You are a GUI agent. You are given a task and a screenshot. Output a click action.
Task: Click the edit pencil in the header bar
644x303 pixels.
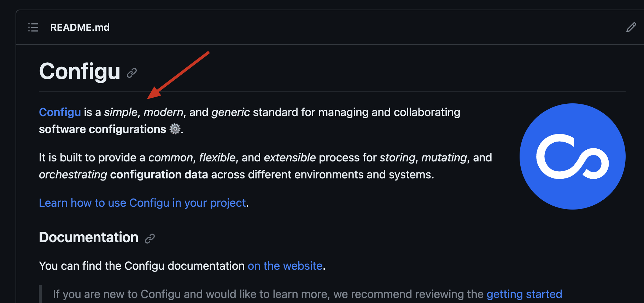tap(631, 27)
